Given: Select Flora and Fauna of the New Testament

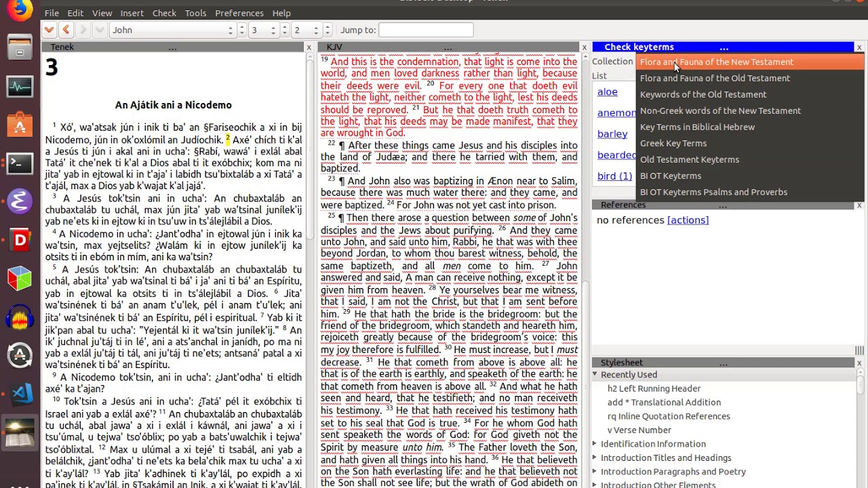Looking at the screenshot, I should 750,62.
